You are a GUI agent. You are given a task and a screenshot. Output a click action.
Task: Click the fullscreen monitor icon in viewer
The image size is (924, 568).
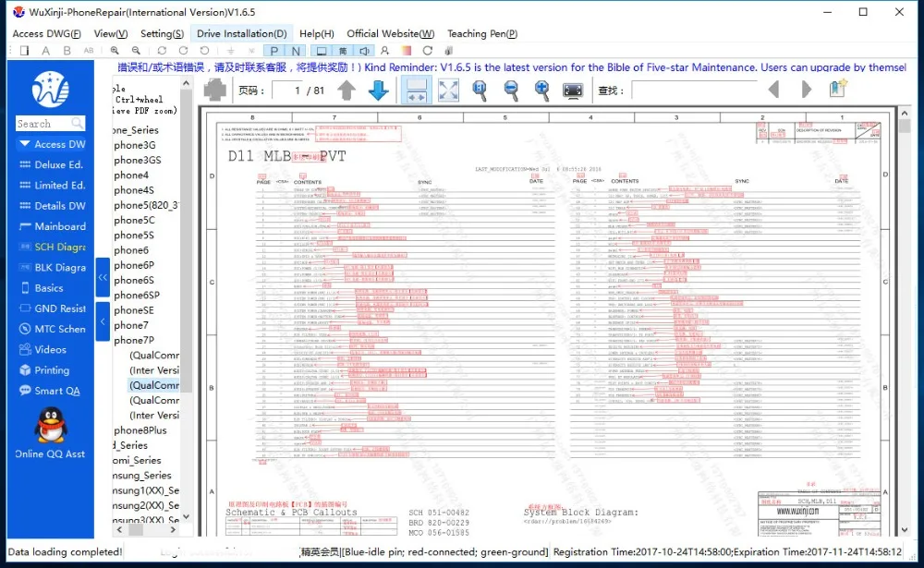coord(573,91)
